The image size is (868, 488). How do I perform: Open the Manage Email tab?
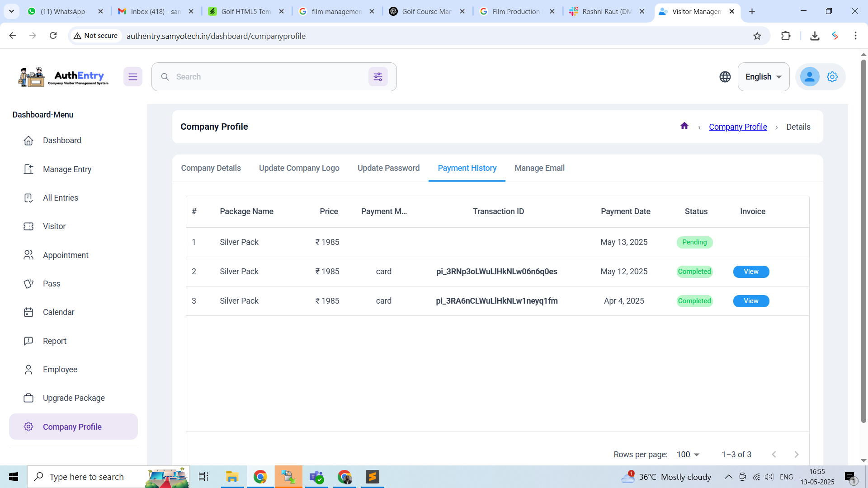(x=539, y=168)
